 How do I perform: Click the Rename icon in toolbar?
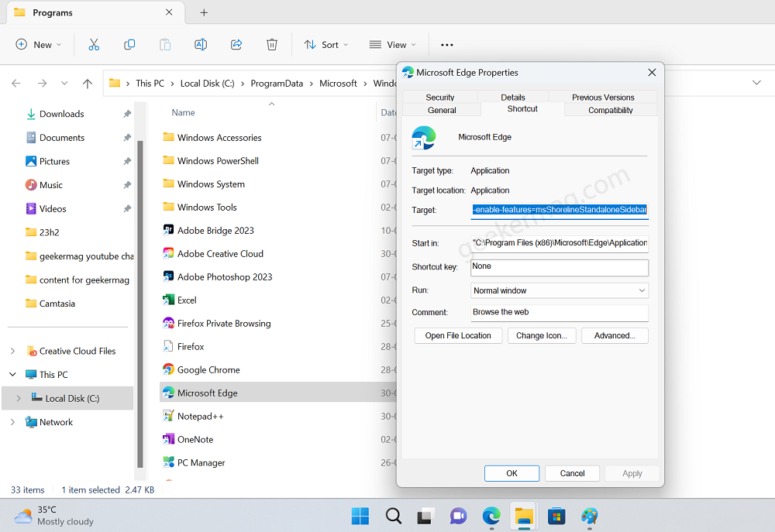click(201, 44)
